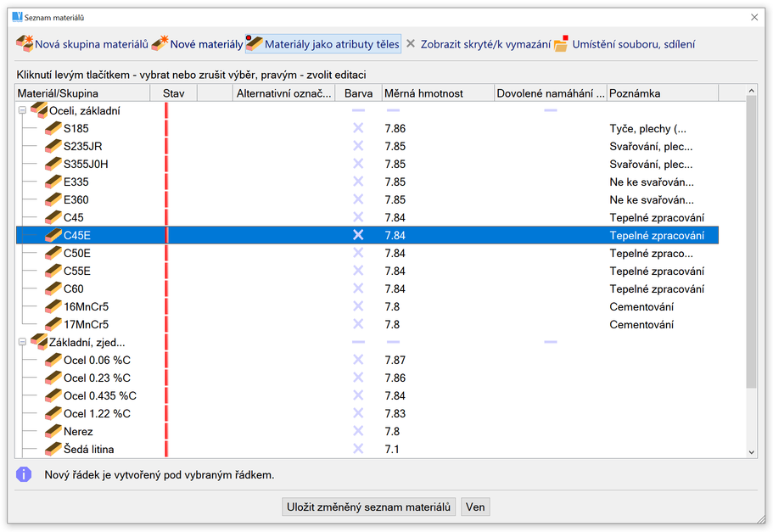Click the material icon beside 16MnCr5
773x532 pixels.
pyautogui.click(x=53, y=307)
